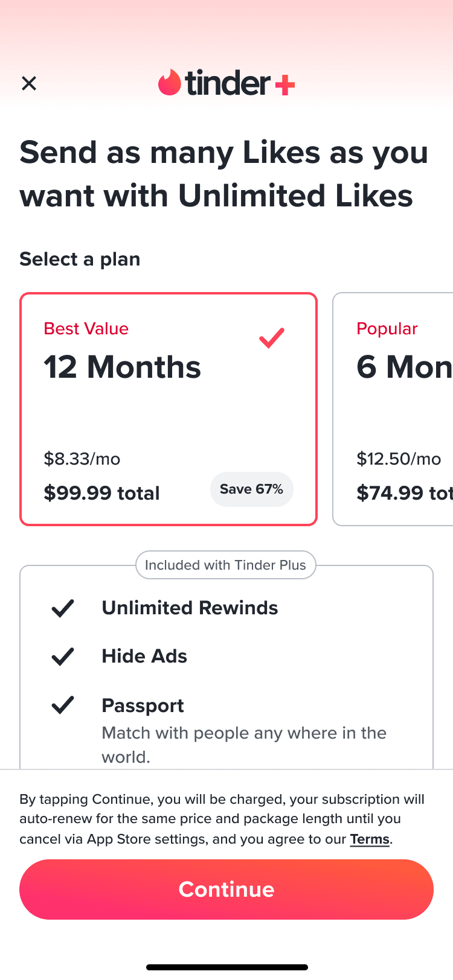This screenshot has width=453, height=980.
Task: Tap the checkmark beside Hide Ads
Action: pyautogui.click(x=63, y=657)
